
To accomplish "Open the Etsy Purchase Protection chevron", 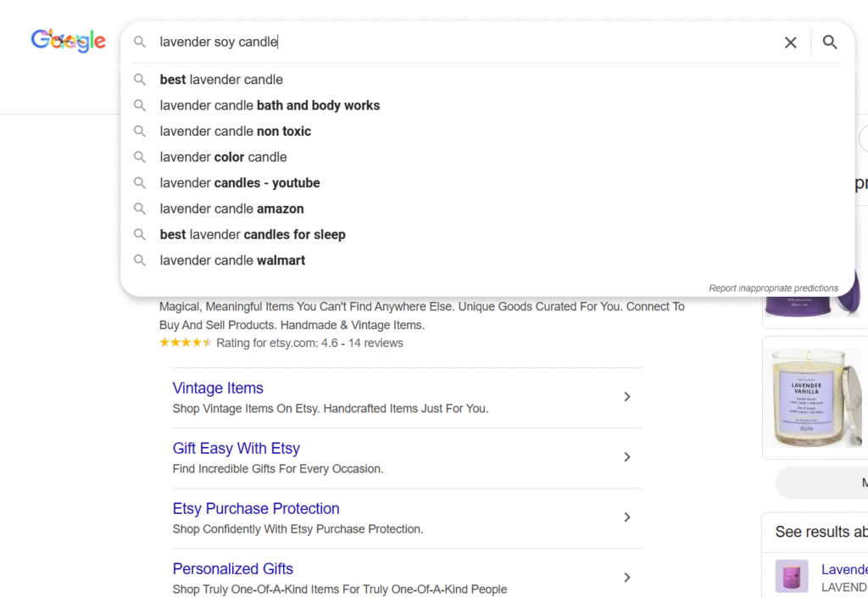I will click(x=627, y=517).
